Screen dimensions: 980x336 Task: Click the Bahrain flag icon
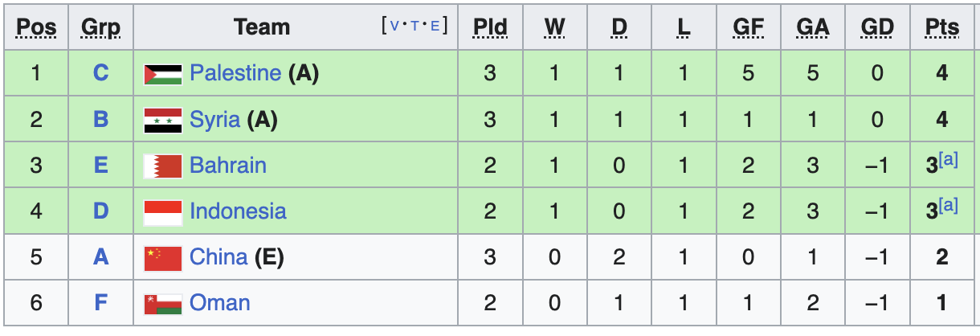[163, 166]
